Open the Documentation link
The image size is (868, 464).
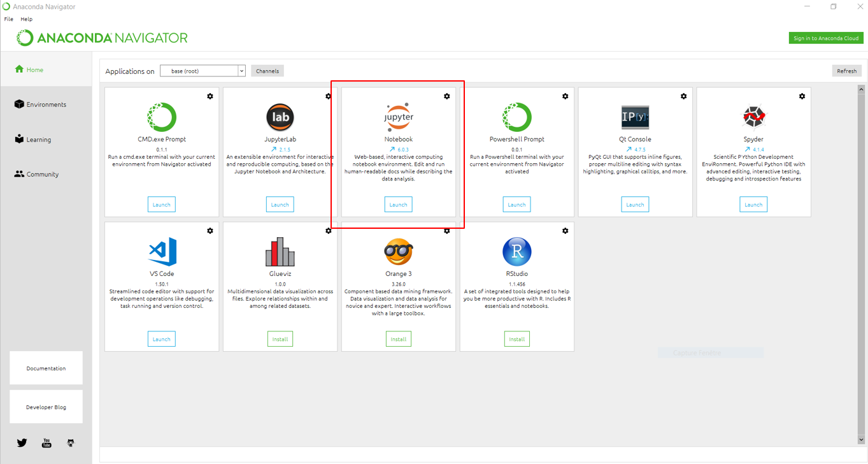pyautogui.click(x=46, y=368)
